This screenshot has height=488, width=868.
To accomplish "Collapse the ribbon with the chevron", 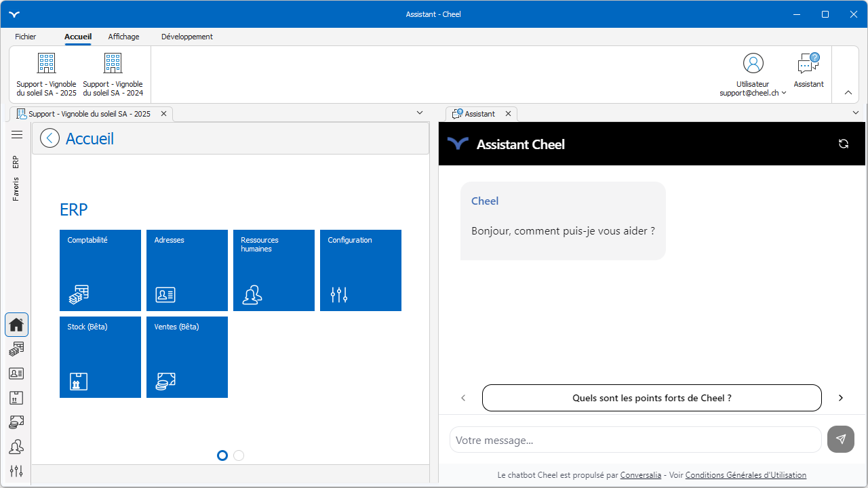I will click(848, 93).
